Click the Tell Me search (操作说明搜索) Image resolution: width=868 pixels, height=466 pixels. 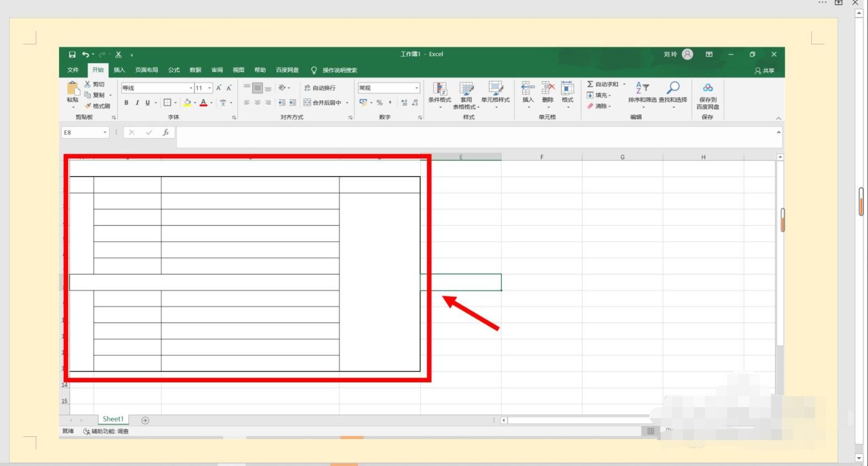(334, 70)
